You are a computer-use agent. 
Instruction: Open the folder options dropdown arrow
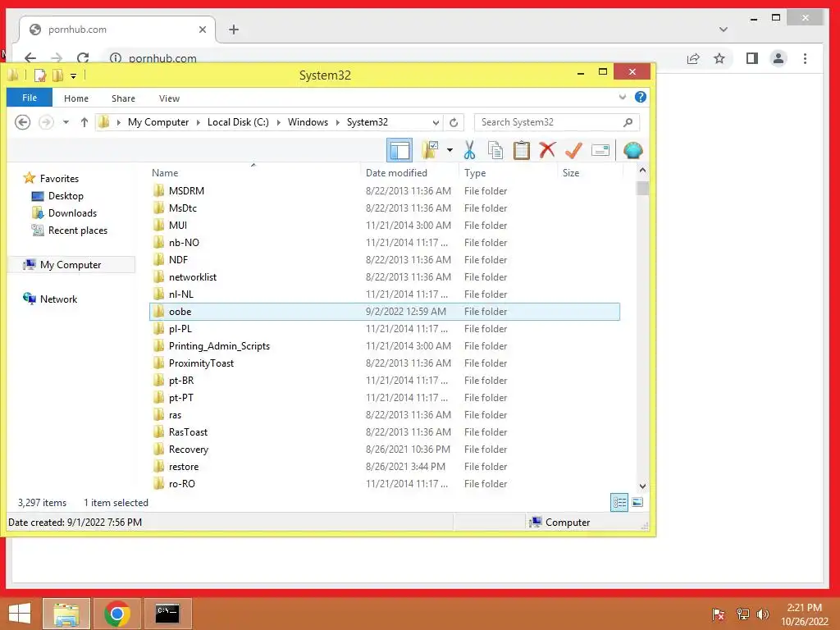450,151
